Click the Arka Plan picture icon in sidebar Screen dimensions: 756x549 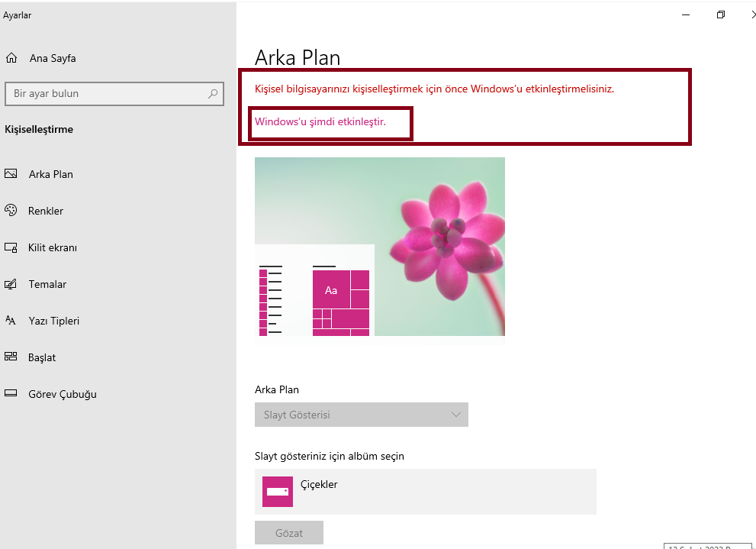click(x=11, y=173)
